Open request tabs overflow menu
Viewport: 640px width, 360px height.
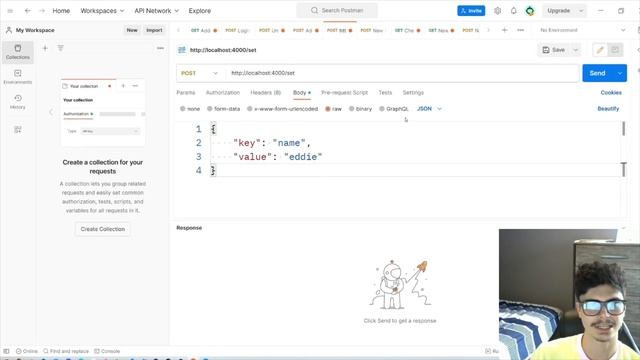520,30
